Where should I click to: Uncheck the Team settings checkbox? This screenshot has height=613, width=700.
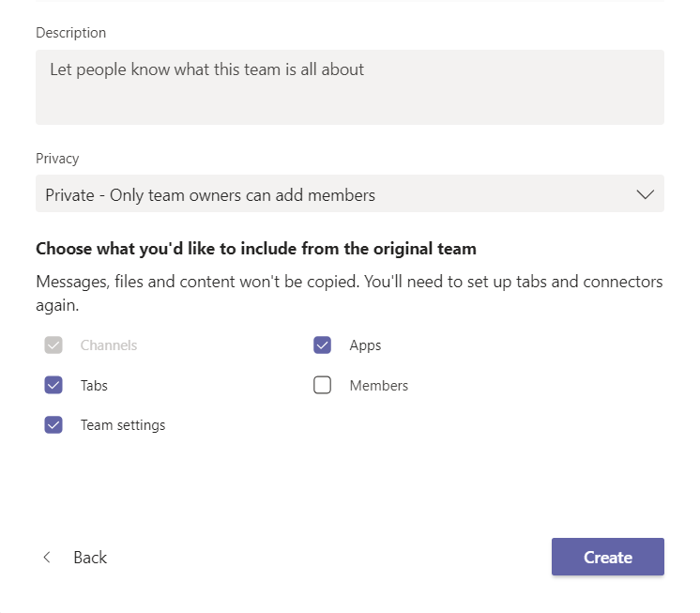(53, 424)
